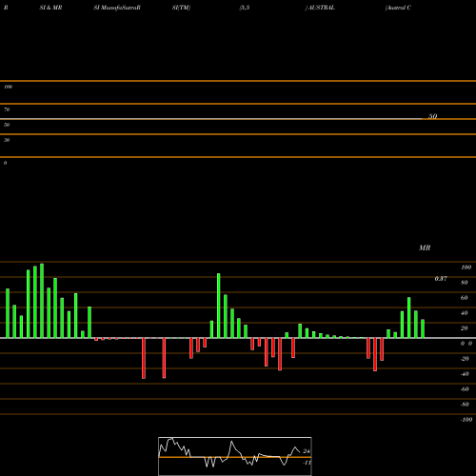The height and width of the screenshot is (476, 476).
Task: Click the RSI left-axis '30' label
Action: tap(7, 140)
